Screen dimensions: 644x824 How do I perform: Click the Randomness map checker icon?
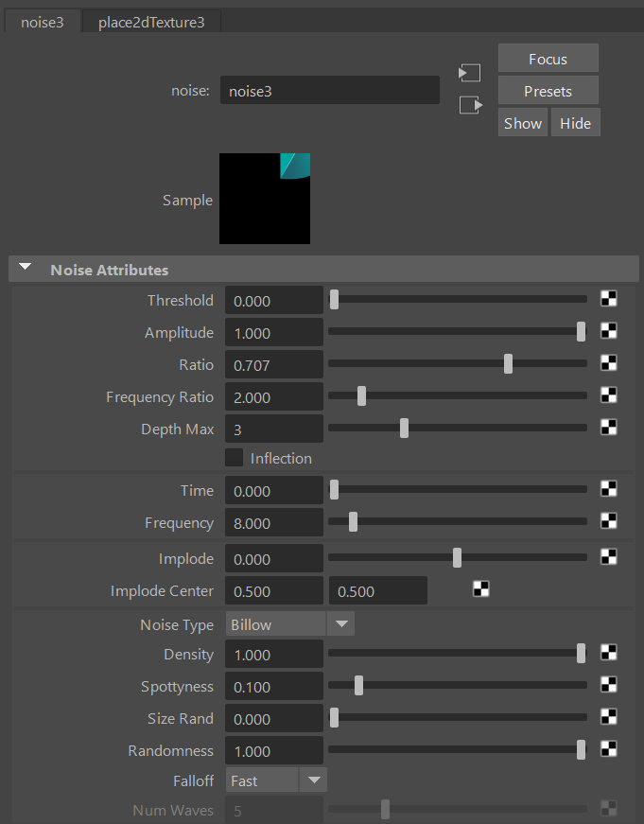tap(609, 750)
